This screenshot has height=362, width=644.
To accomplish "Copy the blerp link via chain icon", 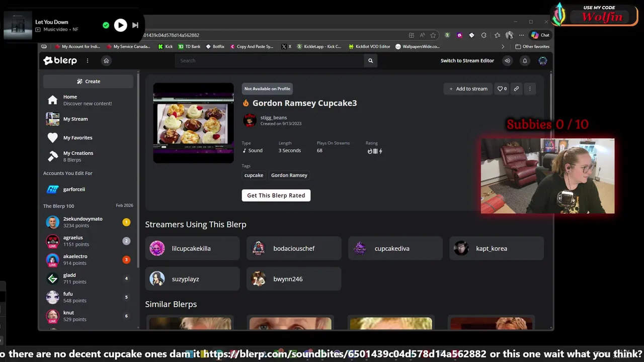I will [516, 89].
